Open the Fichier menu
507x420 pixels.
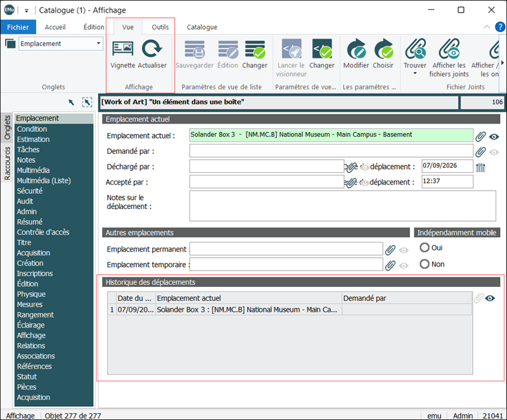point(18,27)
